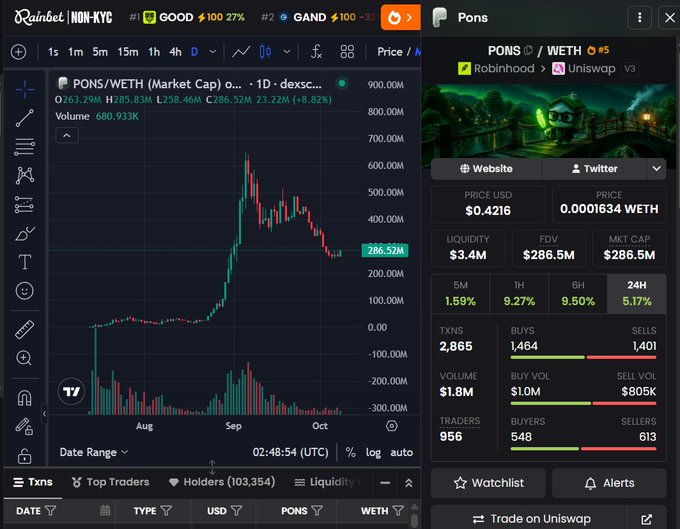
Task: Select candlestick chart style
Action: pos(265,52)
